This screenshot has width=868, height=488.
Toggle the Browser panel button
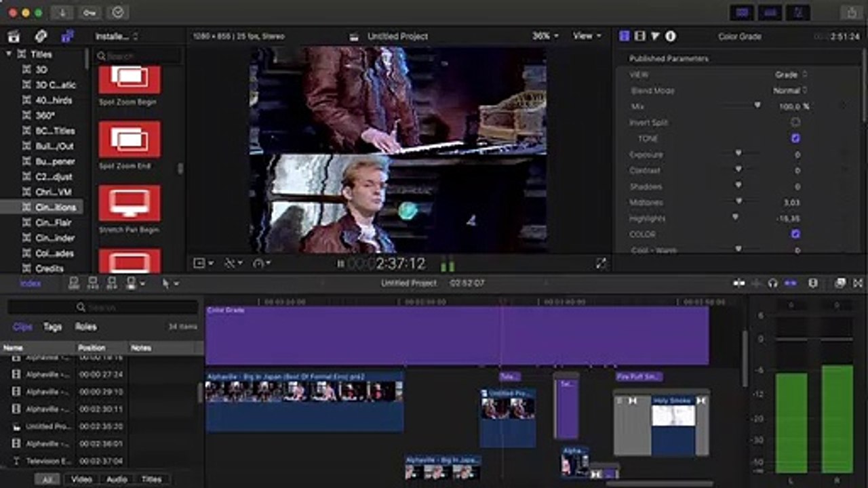pyautogui.click(x=742, y=12)
